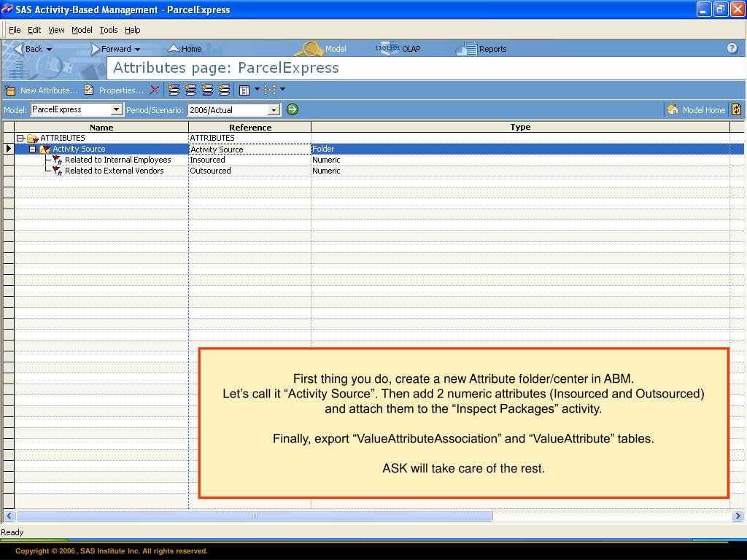Click the Reference column header
747x560 pixels.
(250, 127)
